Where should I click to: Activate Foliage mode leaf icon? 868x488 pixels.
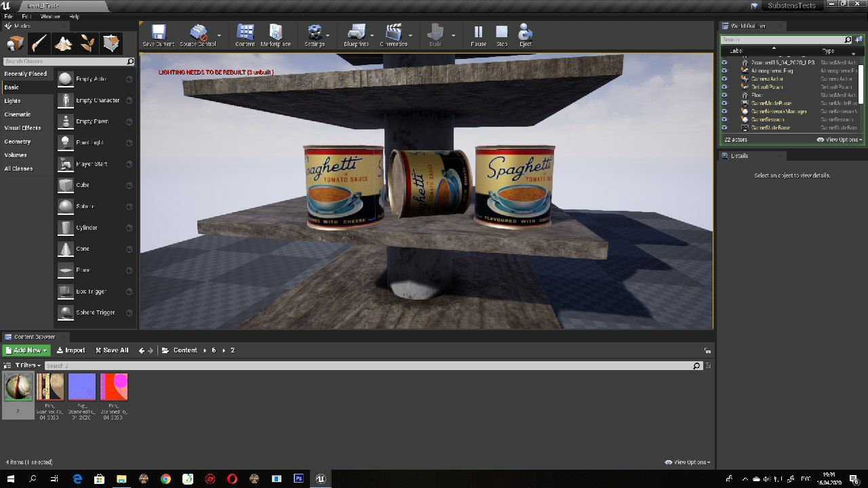coord(87,43)
